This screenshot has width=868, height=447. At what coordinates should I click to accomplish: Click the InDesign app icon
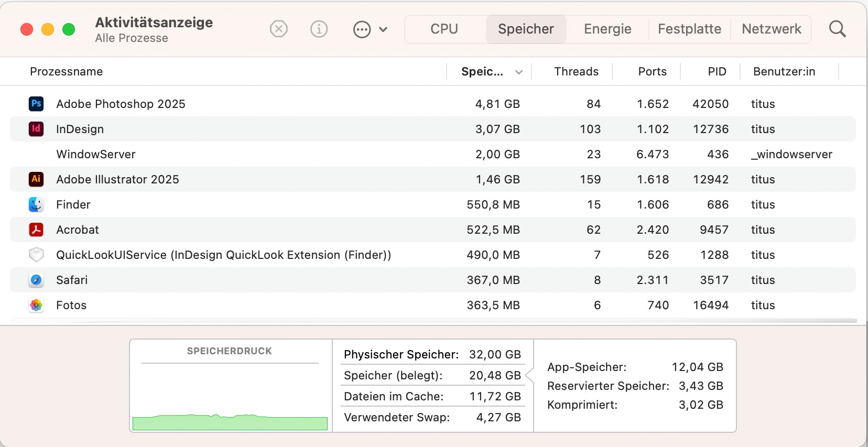coord(36,129)
